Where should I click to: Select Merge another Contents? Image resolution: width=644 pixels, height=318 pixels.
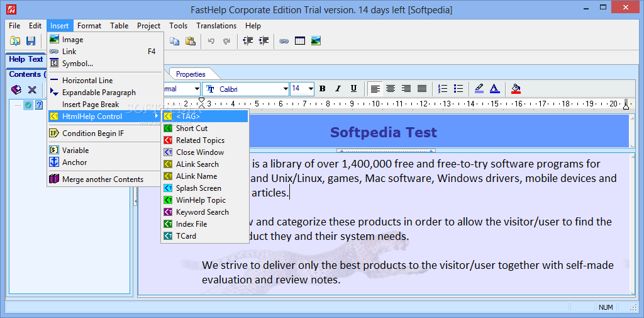(105, 179)
